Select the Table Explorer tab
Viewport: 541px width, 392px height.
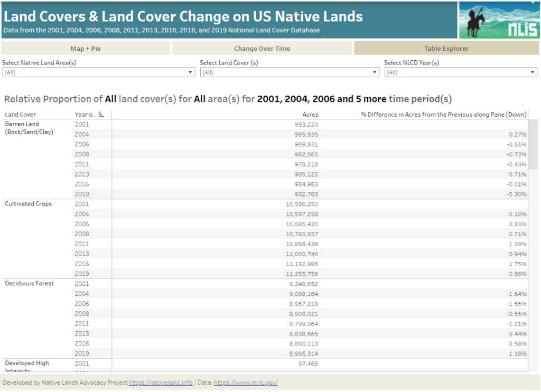click(446, 48)
